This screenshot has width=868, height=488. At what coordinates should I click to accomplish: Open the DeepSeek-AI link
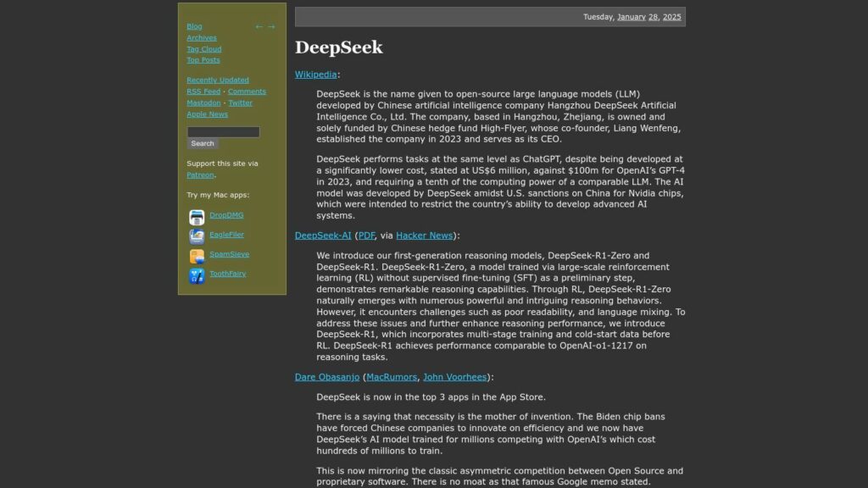click(323, 236)
